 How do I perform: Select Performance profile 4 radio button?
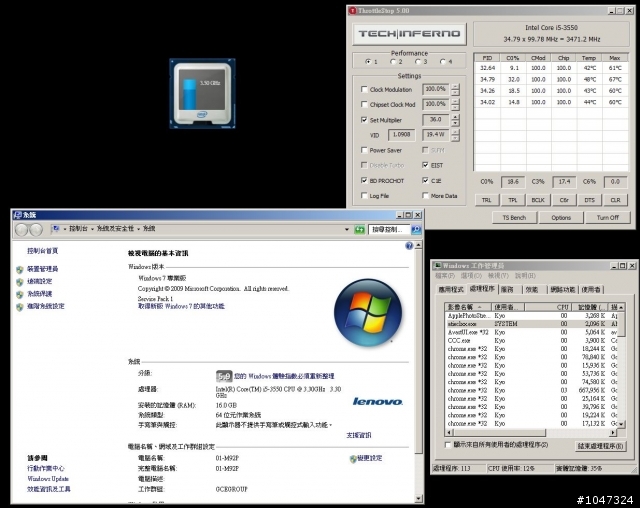(x=442, y=62)
